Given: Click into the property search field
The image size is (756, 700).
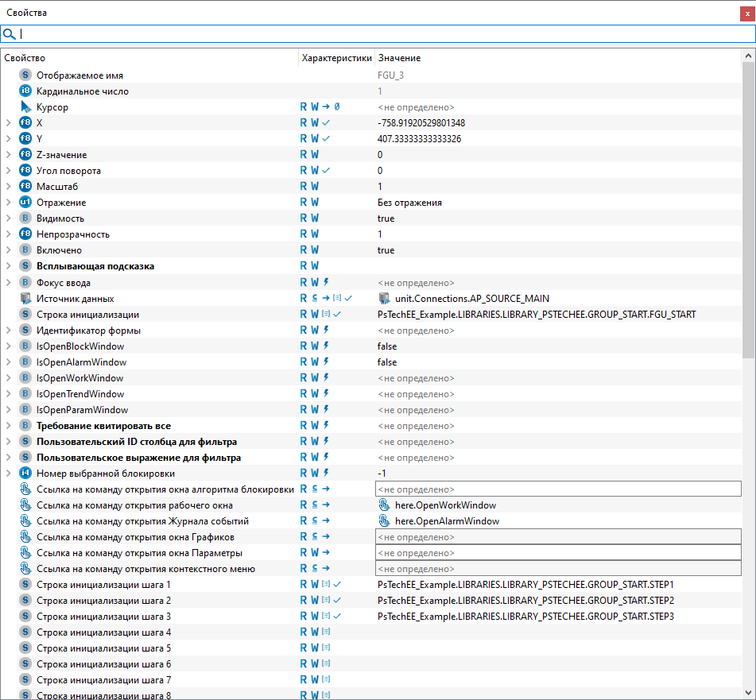Looking at the screenshot, I should tap(382, 34).
